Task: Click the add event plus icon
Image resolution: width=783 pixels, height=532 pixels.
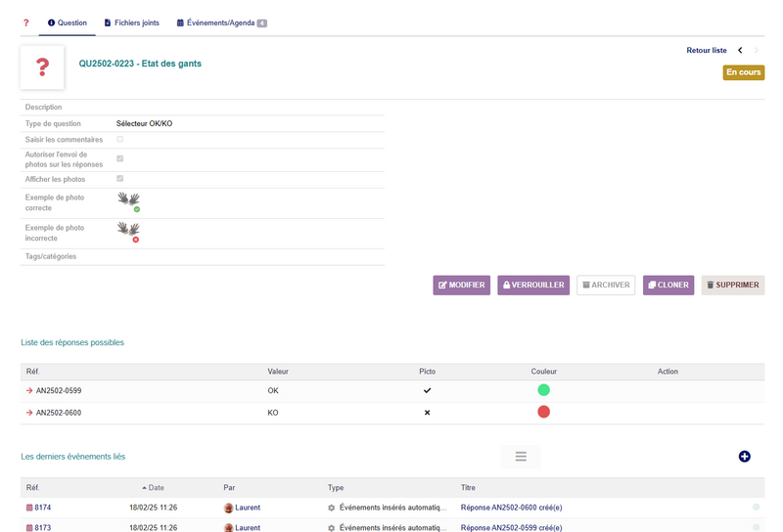Action: click(x=744, y=456)
